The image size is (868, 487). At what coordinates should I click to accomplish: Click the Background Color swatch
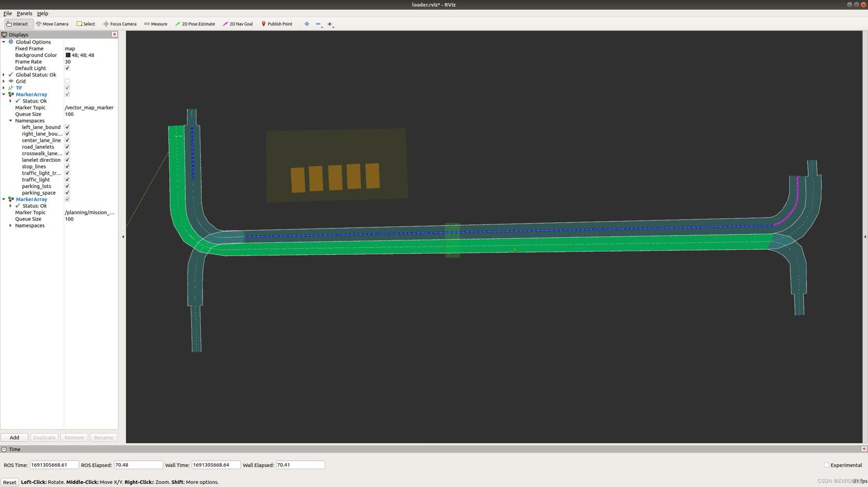click(68, 55)
